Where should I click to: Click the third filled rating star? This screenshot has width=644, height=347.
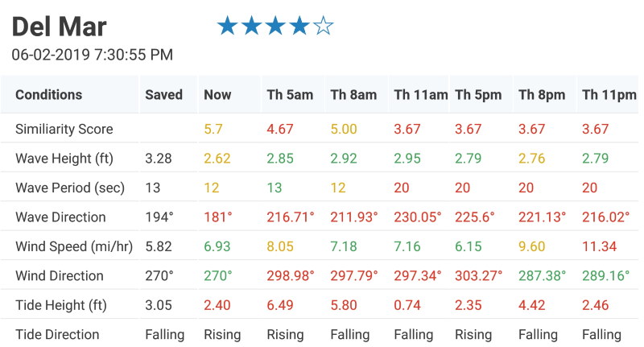pyautogui.click(x=275, y=26)
